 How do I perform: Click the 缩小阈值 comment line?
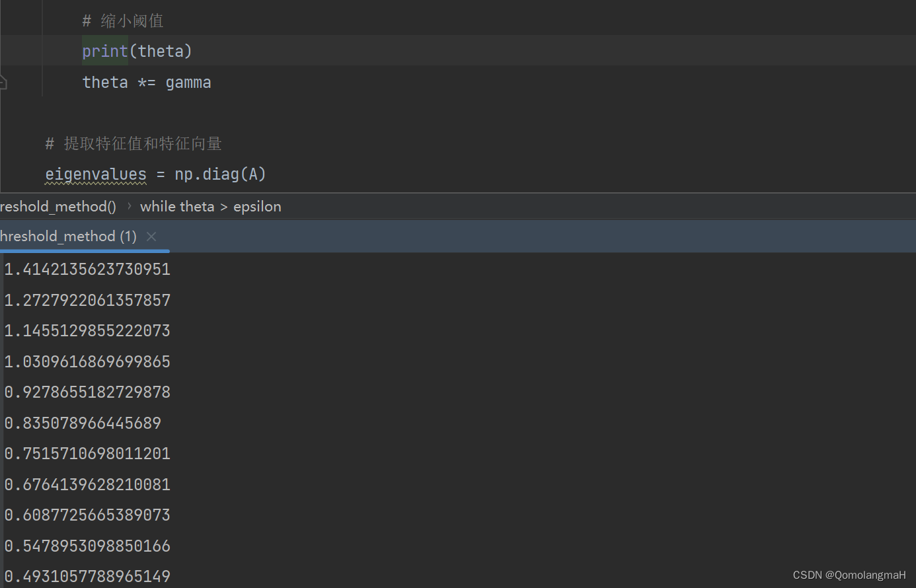tap(123, 20)
